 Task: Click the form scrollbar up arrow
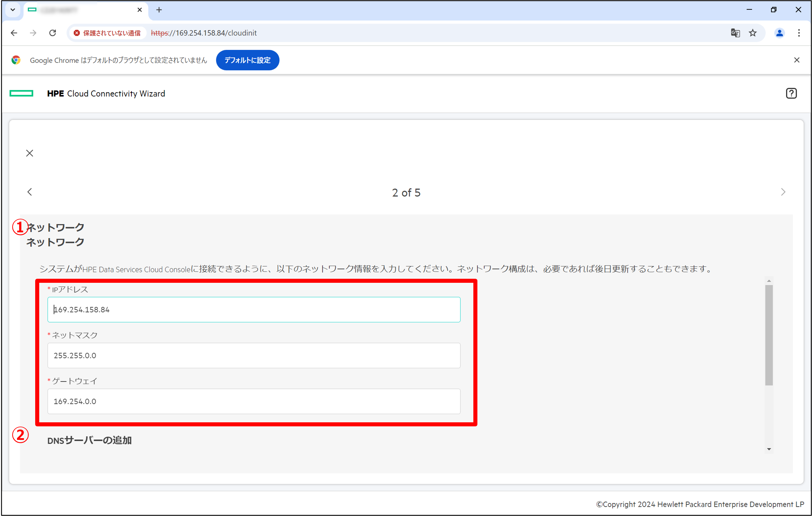(x=769, y=281)
